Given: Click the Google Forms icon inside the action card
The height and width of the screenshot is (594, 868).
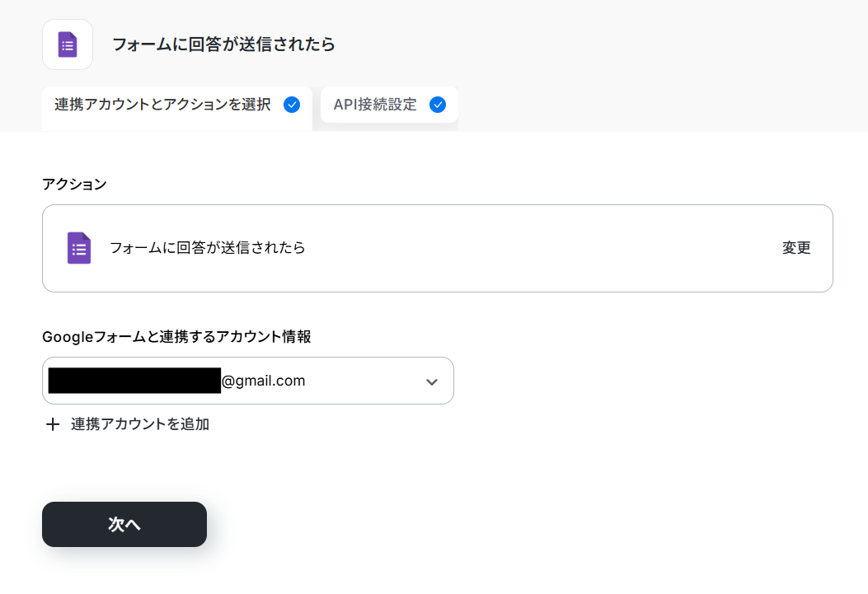Looking at the screenshot, I should (x=79, y=248).
